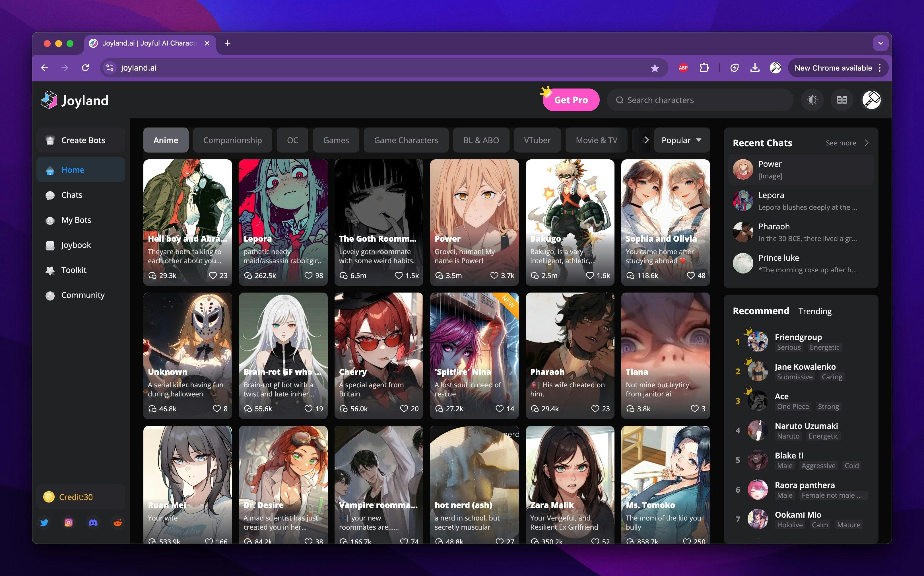Image resolution: width=924 pixels, height=576 pixels.
Task: Click the Joyland logo
Action: pos(75,100)
